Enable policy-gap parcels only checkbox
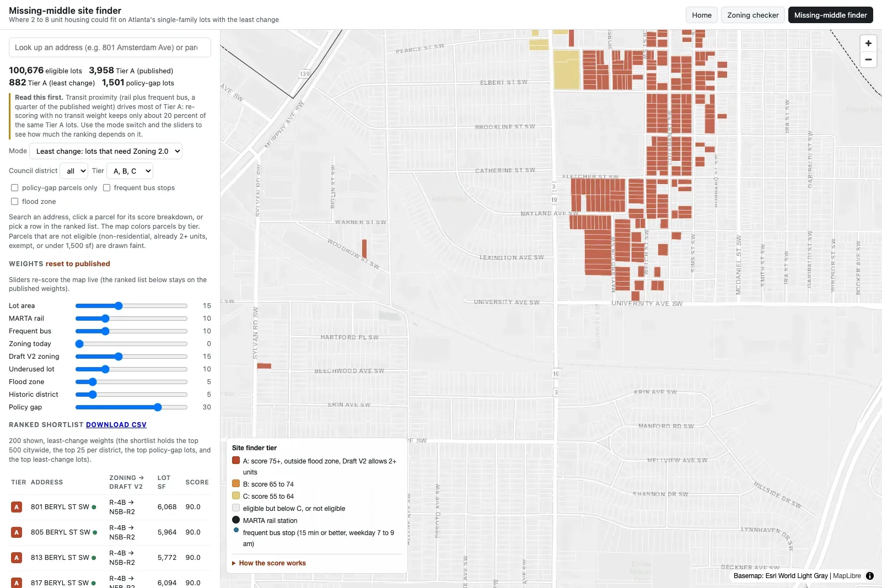 15,188
